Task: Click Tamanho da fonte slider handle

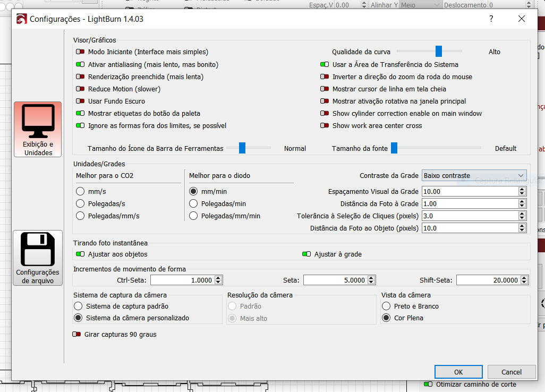Action: click(x=394, y=148)
